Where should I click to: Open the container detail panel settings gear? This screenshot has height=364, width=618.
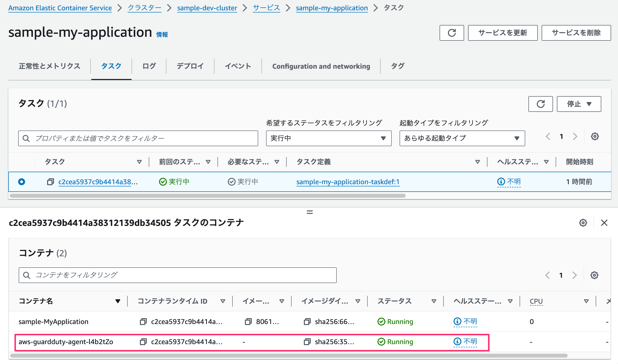coord(583,223)
